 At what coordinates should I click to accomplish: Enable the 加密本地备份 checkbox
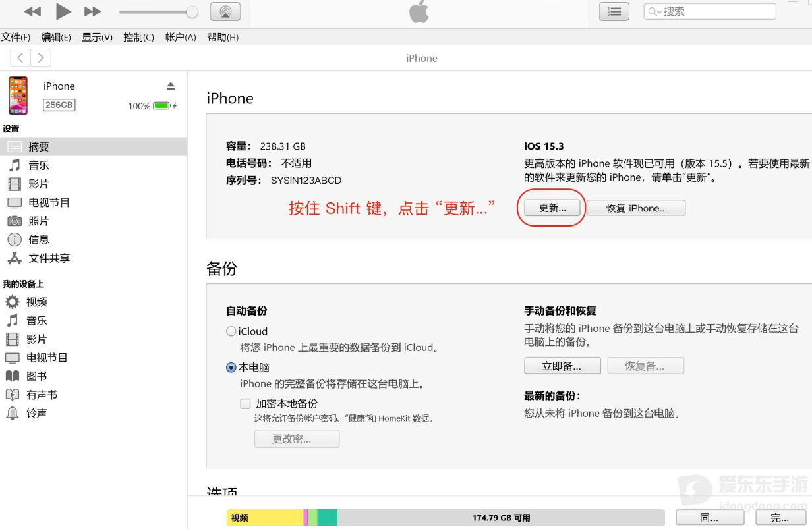pyautogui.click(x=245, y=403)
